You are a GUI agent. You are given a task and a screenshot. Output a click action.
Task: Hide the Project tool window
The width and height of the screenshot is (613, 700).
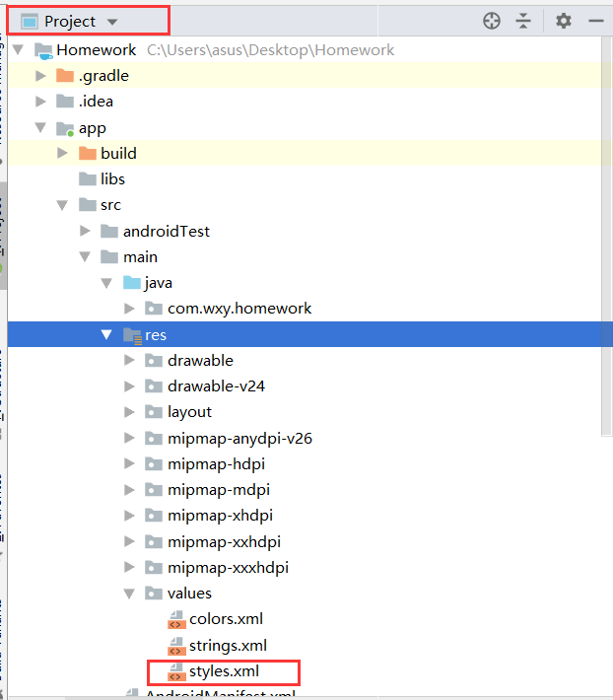click(595, 21)
